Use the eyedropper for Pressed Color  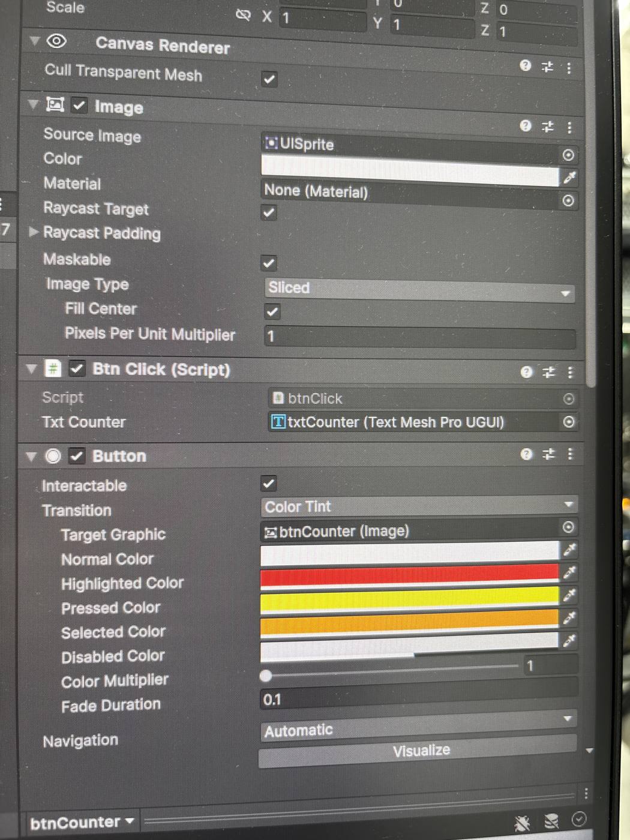(569, 595)
